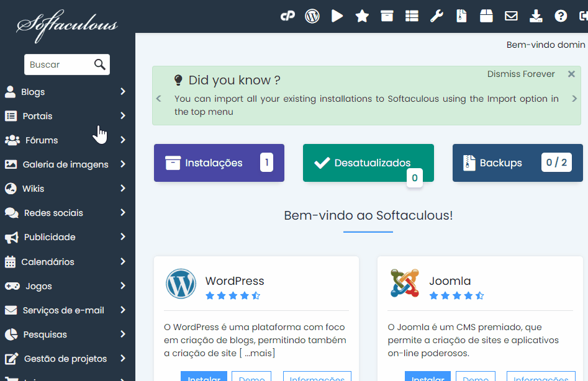The image size is (588, 381).
Task: Click the Joomla logo in the card
Action: point(404,284)
